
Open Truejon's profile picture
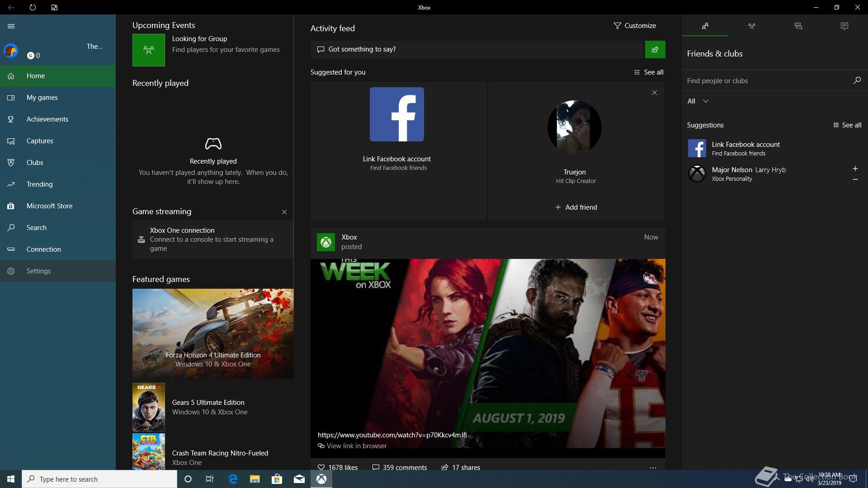click(575, 127)
